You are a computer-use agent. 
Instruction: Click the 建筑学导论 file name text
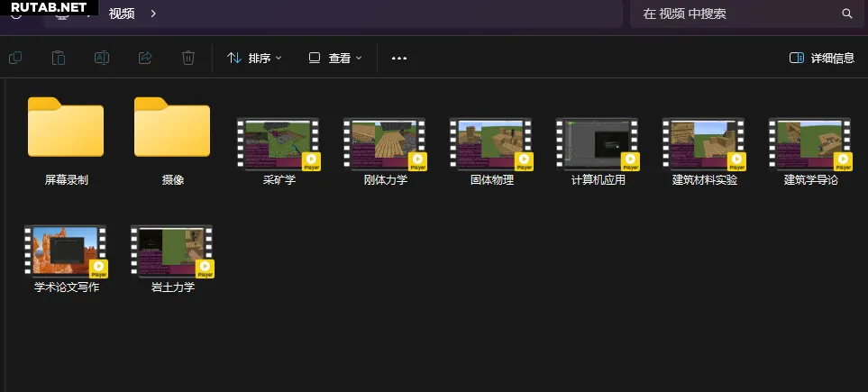(x=810, y=180)
